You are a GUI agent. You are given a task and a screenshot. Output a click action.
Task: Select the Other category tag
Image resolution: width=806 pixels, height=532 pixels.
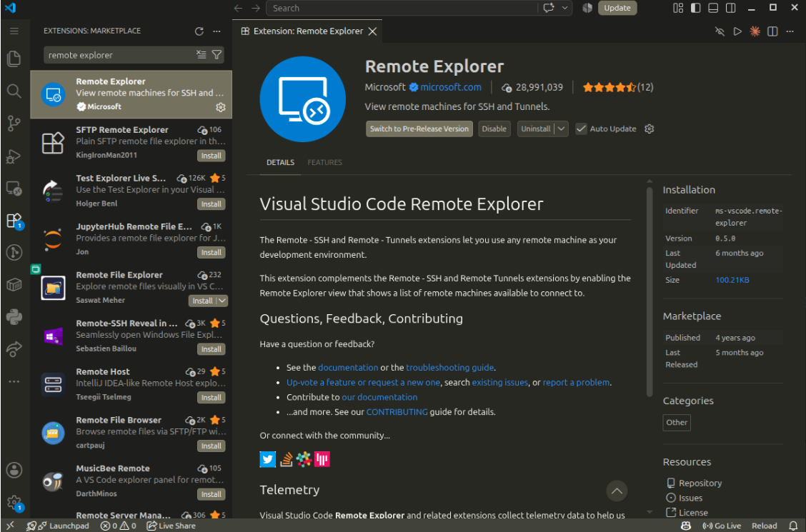point(677,423)
